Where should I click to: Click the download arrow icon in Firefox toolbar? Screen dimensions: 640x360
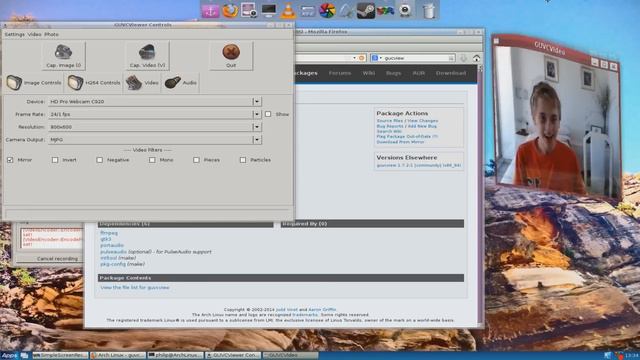[463, 58]
